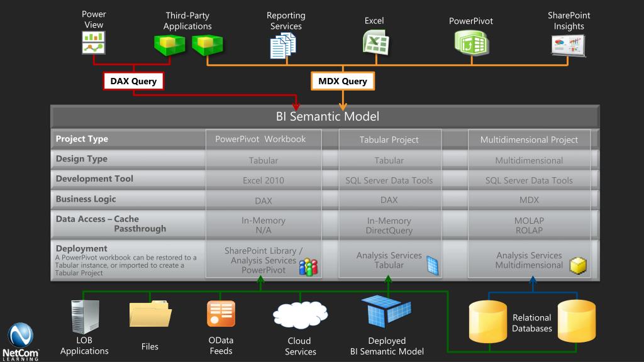Click the OData Feeds caption
This screenshot has height=362, width=644.
pyautogui.click(x=221, y=346)
